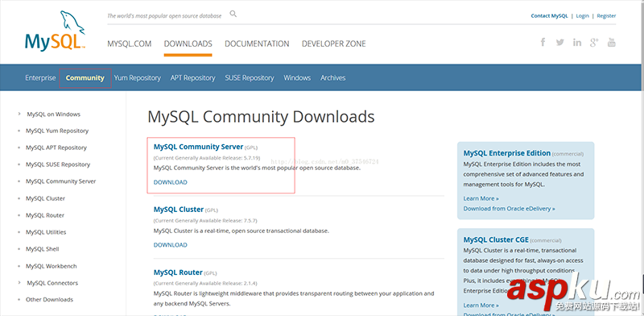Select MySQL Community Server in sidebar
Image resolution: width=644 pixels, height=316 pixels.
point(61,181)
